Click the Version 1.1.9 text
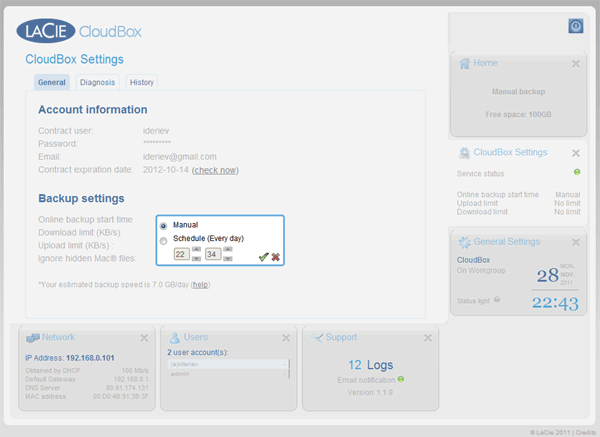 pos(370,393)
